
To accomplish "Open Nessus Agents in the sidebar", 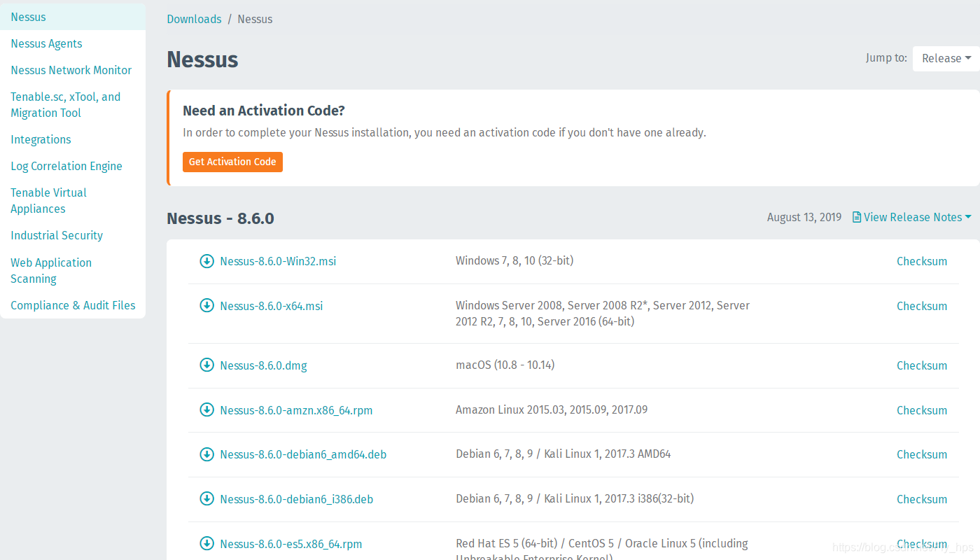I will pyautogui.click(x=46, y=43).
